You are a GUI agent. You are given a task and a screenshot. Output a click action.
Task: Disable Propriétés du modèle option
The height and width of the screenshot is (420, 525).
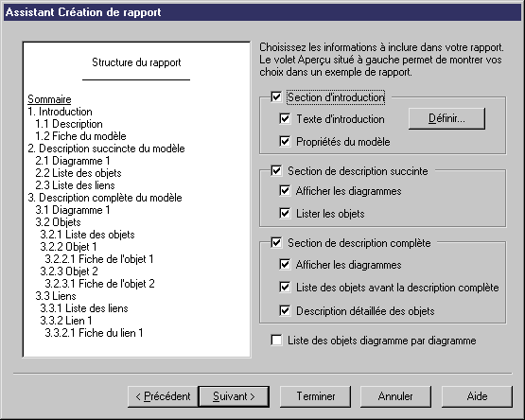coord(285,141)
